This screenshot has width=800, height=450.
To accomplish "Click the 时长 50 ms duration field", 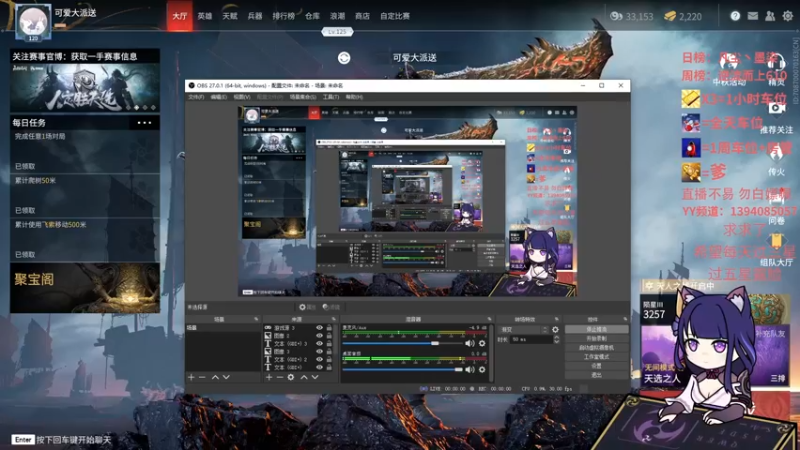I will pos(531,339).
